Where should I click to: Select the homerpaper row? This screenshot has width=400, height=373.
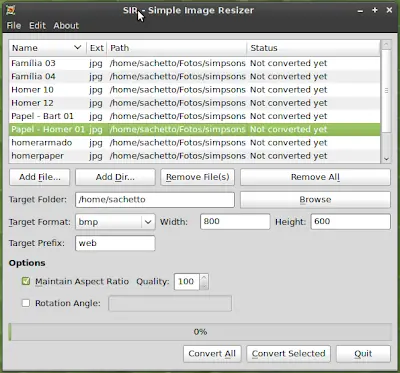[x=194, y=156]
